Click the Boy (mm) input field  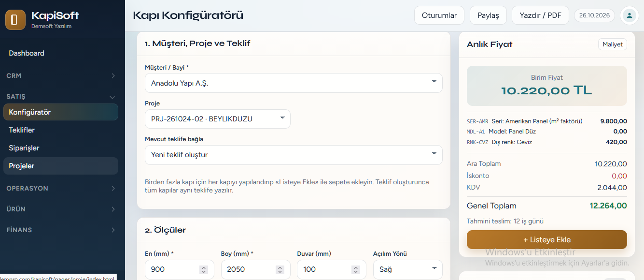[x=256, y=269]
